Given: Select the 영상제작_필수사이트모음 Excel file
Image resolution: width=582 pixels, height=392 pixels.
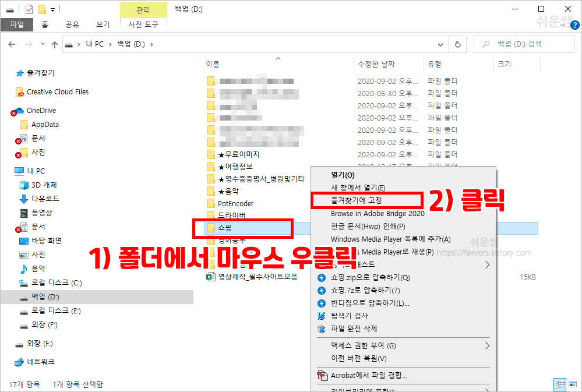Looking at the screenshot, I should tap(258, 277).
